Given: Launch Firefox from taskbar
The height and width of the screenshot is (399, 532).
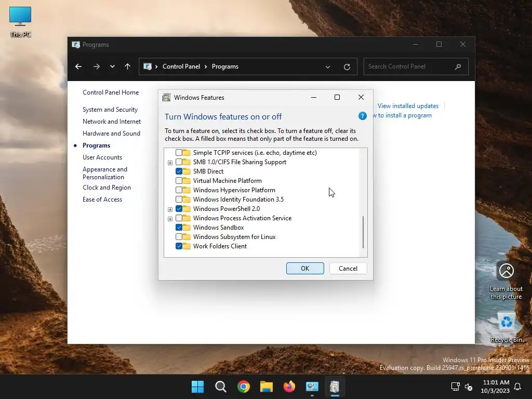Looking at the screenshot, I should 289,387.
